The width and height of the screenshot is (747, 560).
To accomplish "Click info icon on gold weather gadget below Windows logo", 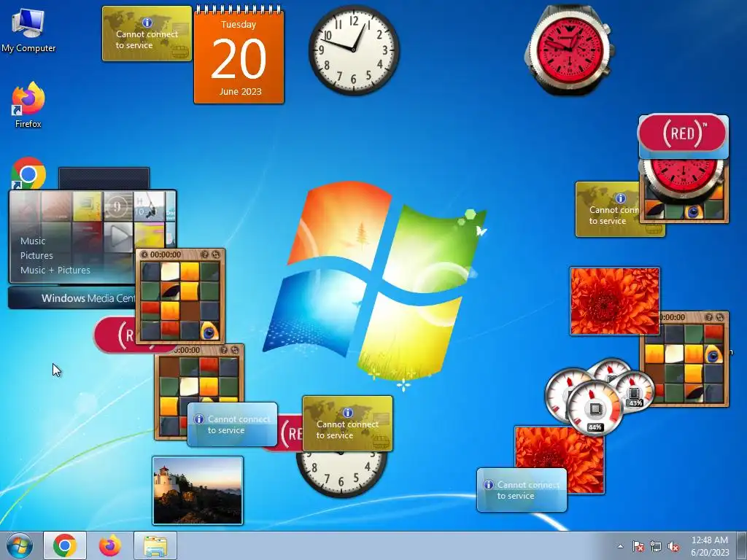I will [x=348, y=413].
